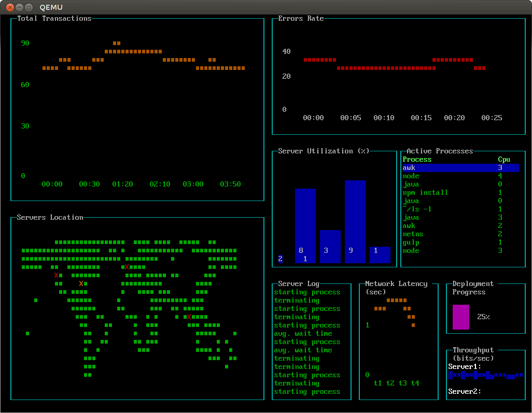Click the Deployment Progress bar at 25%
The height and width of the screenshot is (413, 532).
point(462,317)
